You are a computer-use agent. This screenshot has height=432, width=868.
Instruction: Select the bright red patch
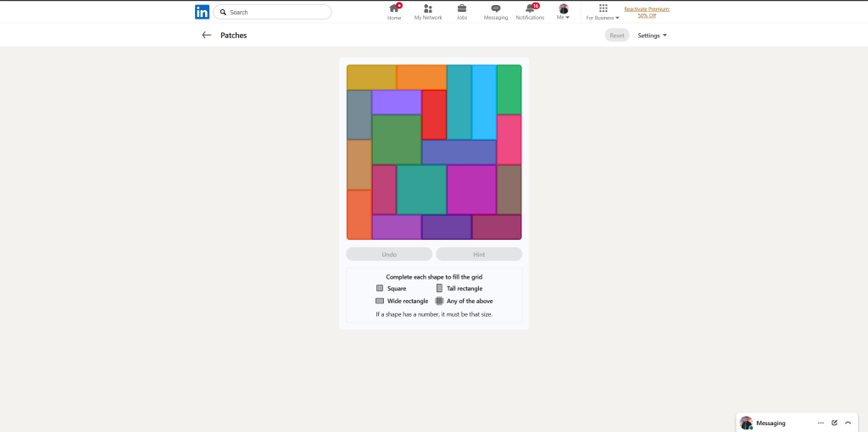434,114
